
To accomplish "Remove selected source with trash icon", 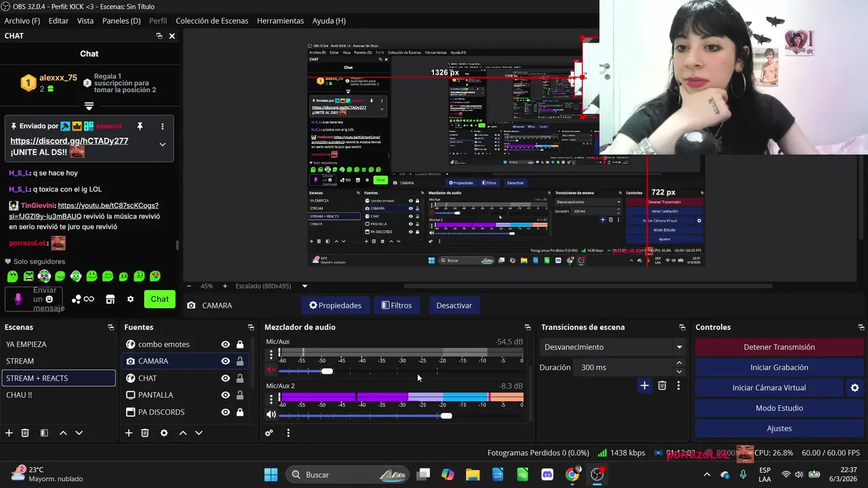I will [145, 432].
